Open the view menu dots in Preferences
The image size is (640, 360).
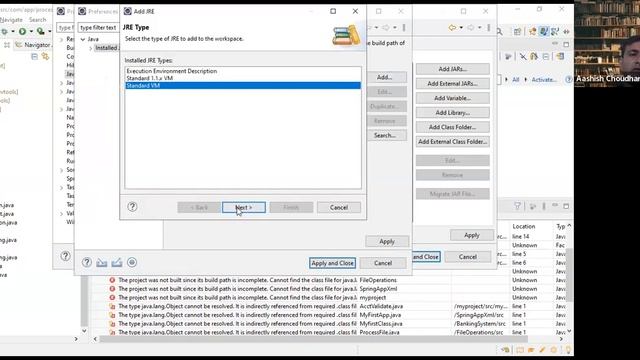pyautogui.click(x=404, y=27)
